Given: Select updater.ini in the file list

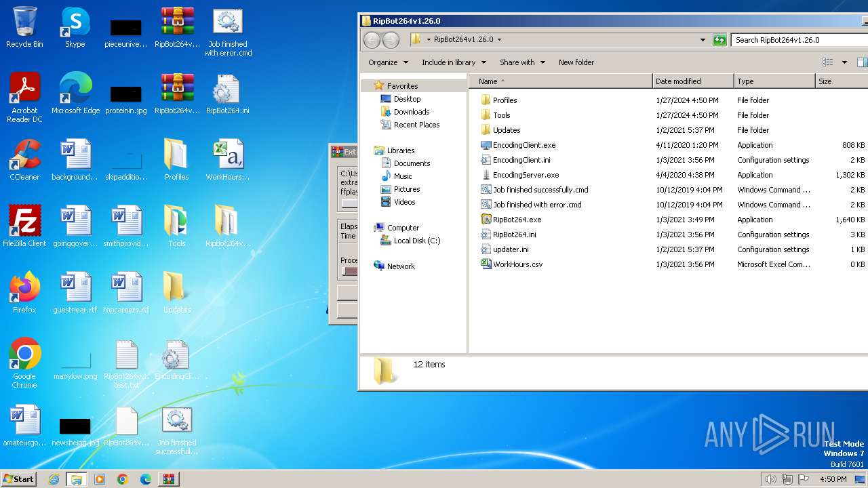Looking at the screenshot, I should point(511,249).
